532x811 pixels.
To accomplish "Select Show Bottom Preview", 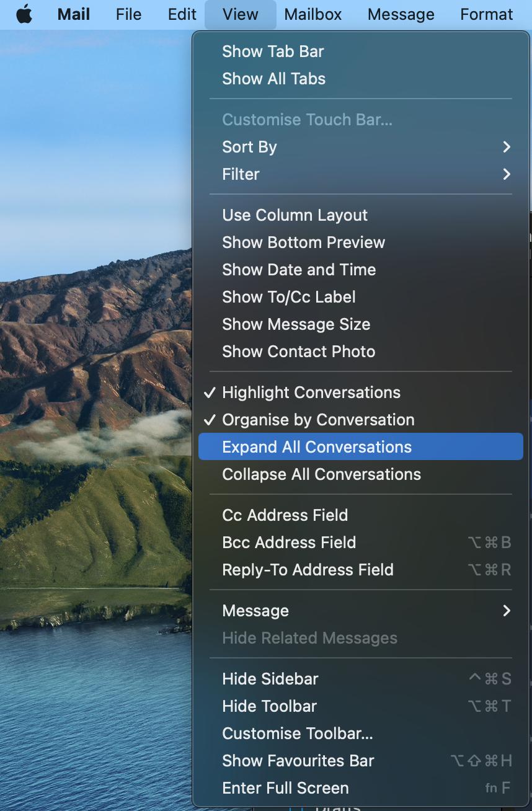I will click(361, 242).
